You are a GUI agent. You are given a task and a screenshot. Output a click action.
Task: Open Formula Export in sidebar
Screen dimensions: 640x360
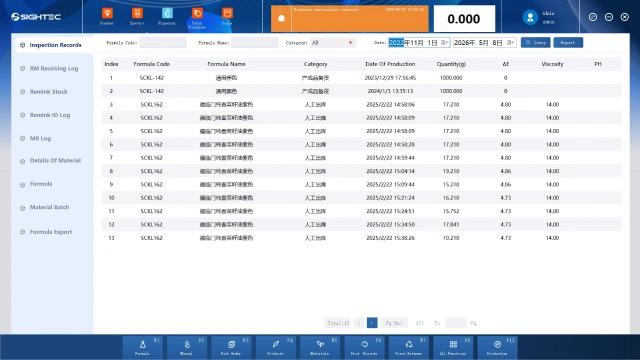51,232
